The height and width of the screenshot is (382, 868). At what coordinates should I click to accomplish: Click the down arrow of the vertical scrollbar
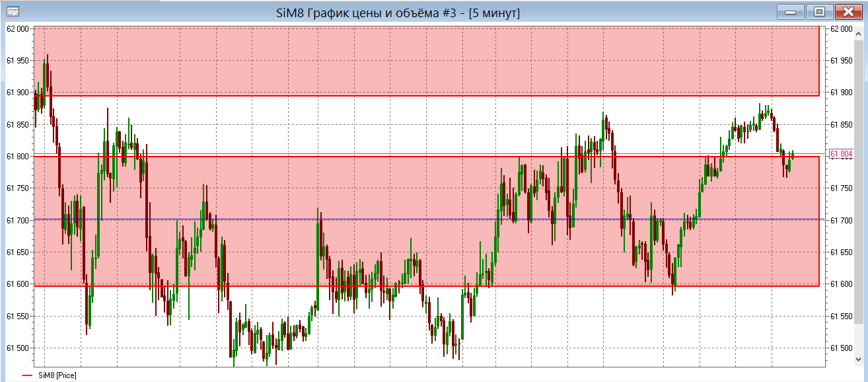tap(858, 360)
